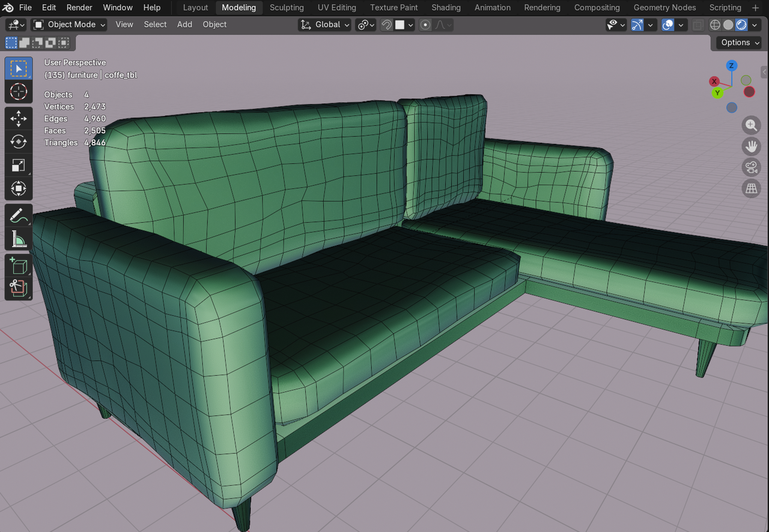This screenshot has height=532, width=769.
Task: Choose the Scale tool
Action: (19, 165)
